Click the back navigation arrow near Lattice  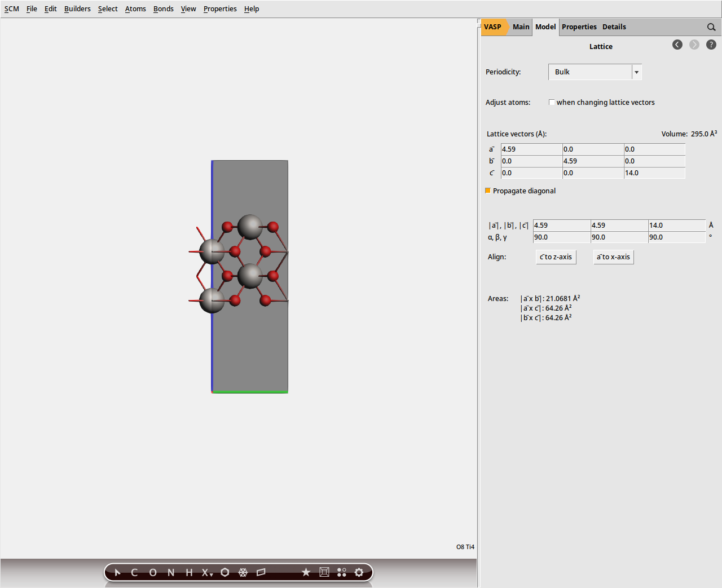677,45
